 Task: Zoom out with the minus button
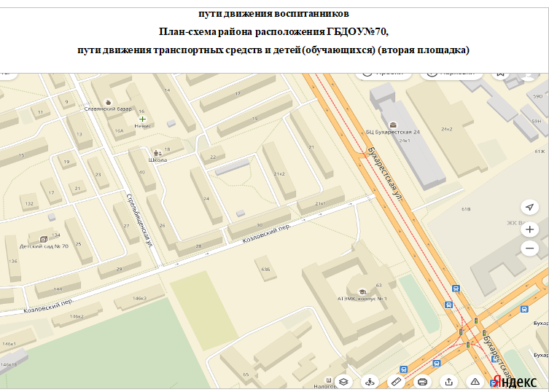pos(529,248)
